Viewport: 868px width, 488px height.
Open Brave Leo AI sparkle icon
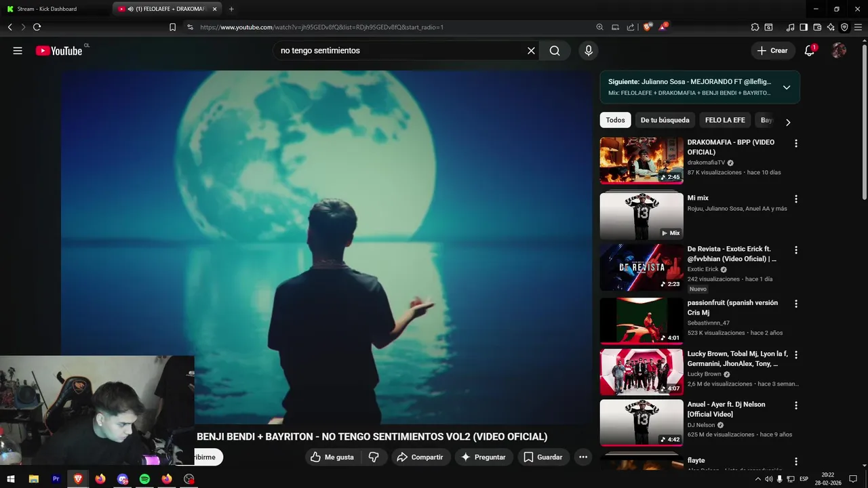831,27
